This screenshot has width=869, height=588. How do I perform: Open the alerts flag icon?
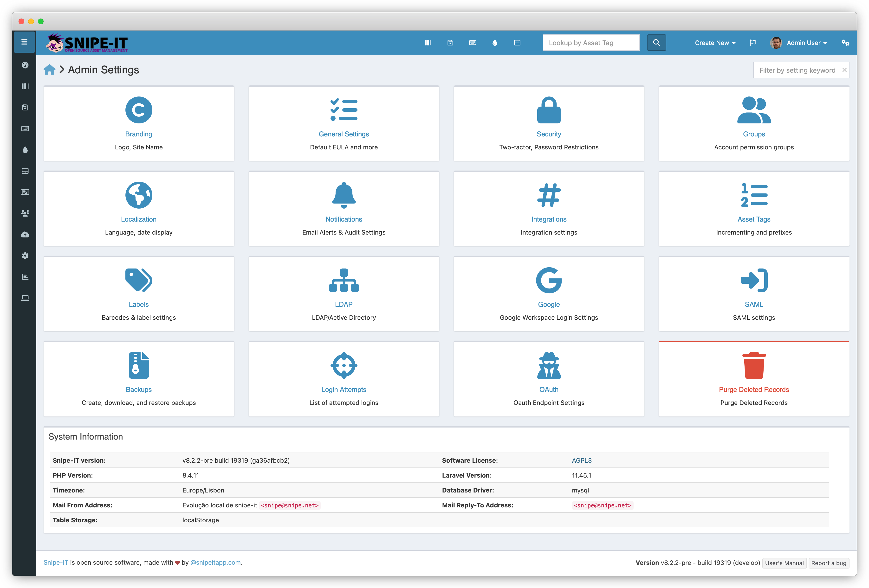(x=753, y=43)
